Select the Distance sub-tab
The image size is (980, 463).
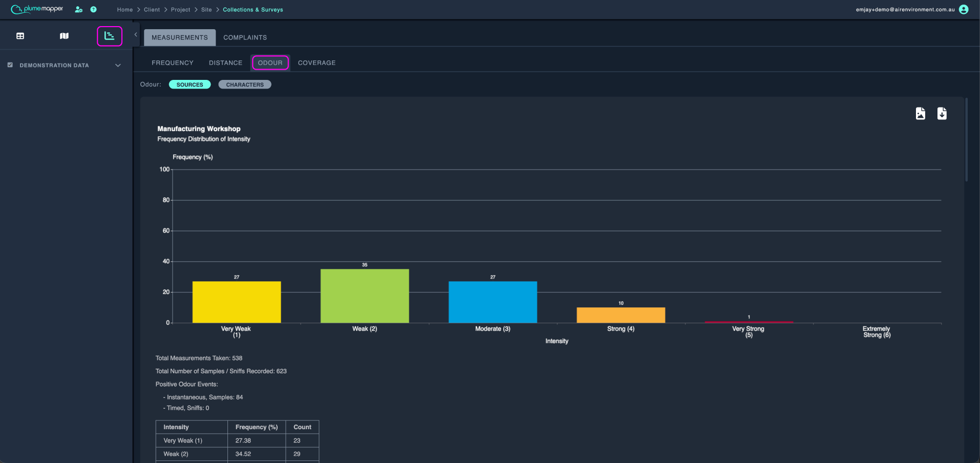coord(225,62)
